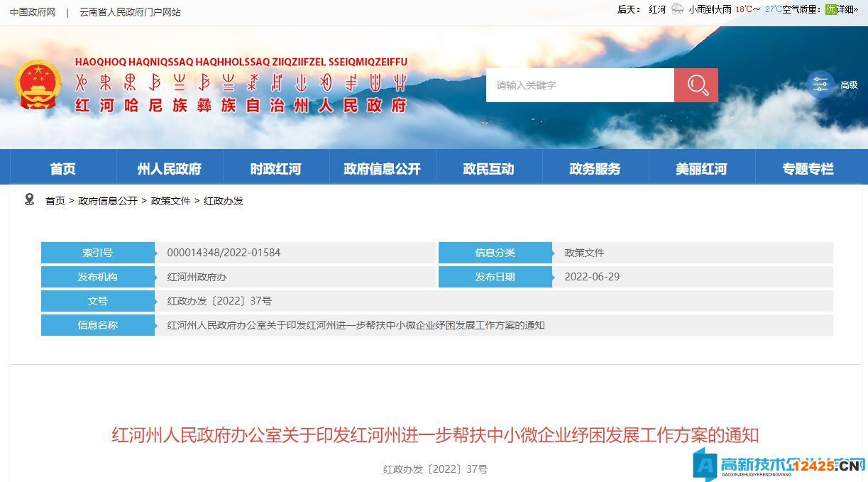Select 政府信息公开 in navigation bar
Screen dimensions: 868x482
click(383, 169)
